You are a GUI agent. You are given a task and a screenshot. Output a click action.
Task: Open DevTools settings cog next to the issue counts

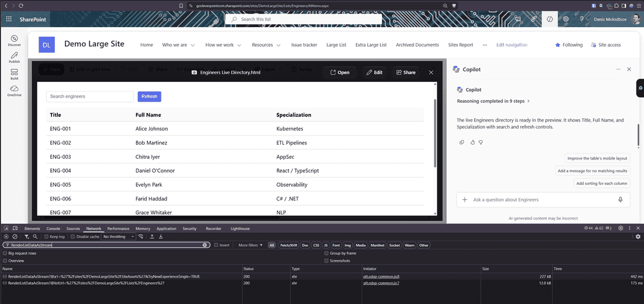click(x=621, y=228)
